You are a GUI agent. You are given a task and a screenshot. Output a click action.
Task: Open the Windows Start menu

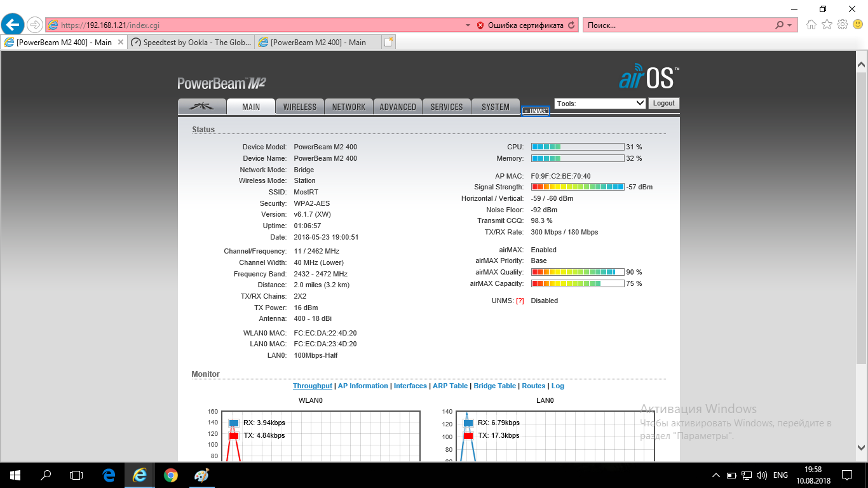tap(15, 475)
